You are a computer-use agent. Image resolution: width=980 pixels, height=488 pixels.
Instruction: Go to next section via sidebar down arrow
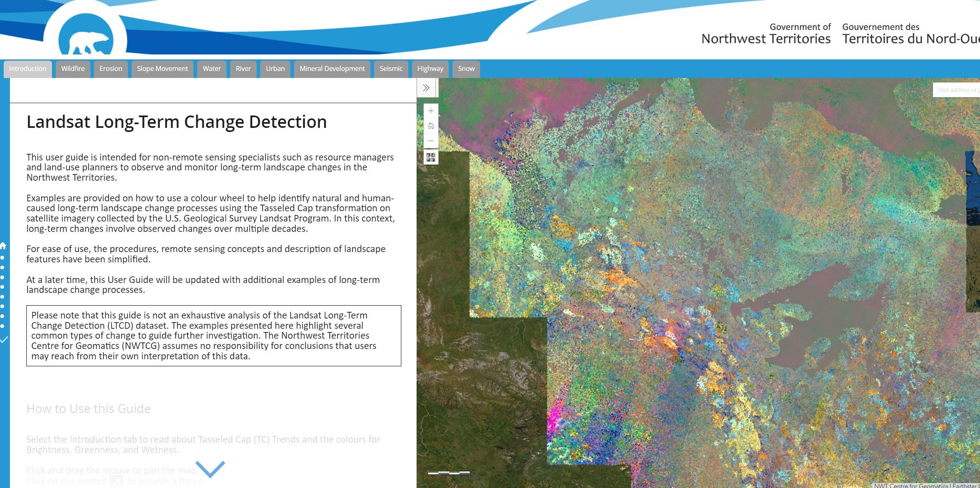pos(4,340)
